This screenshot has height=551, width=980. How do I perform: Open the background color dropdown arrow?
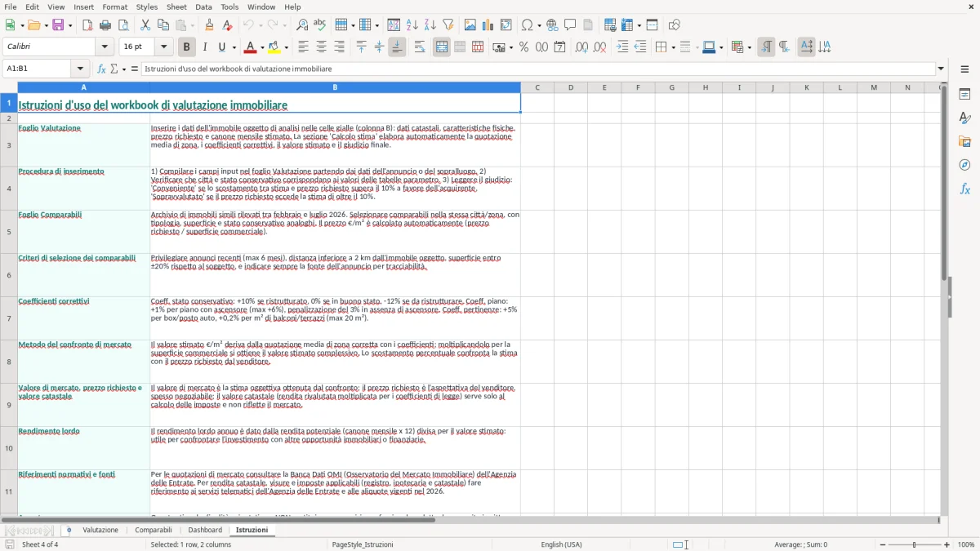click(287, 47)
